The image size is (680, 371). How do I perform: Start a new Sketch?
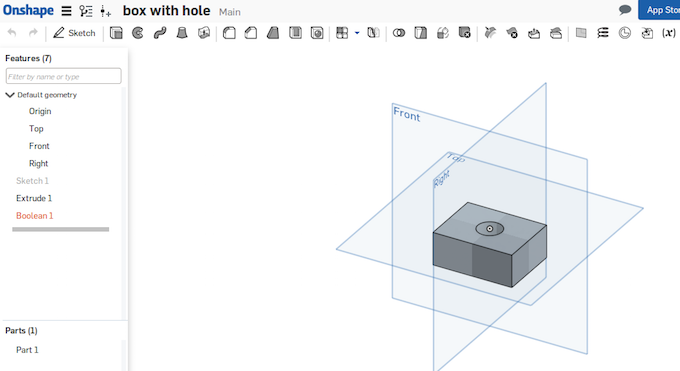point(74,33)
